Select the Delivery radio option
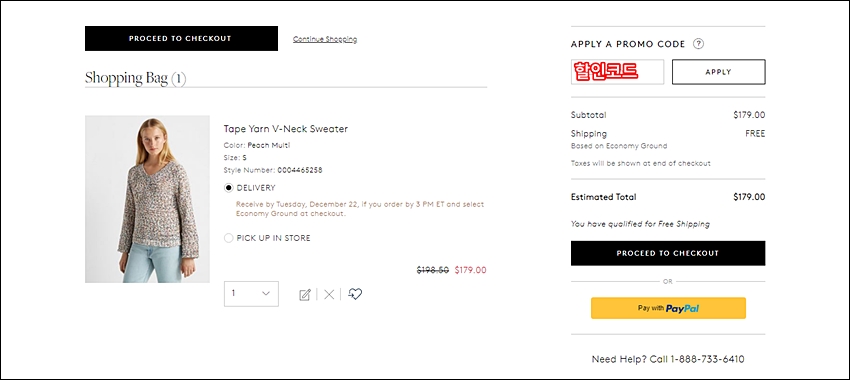This screenshot has height=380, width=850. (229, 188)
